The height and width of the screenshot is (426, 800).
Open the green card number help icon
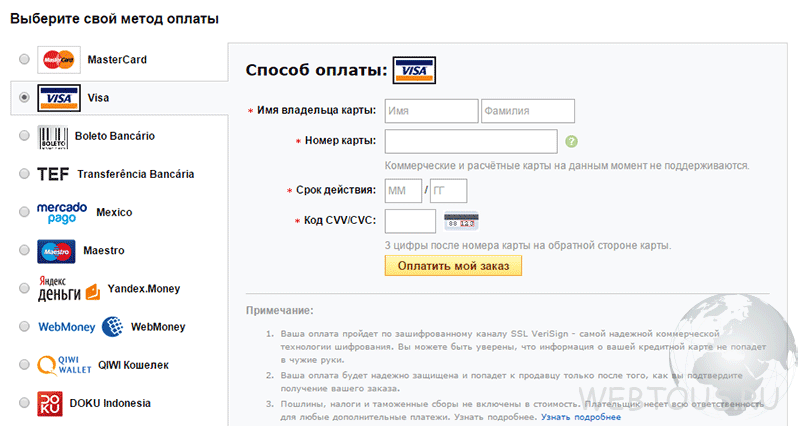click(571, 141)
